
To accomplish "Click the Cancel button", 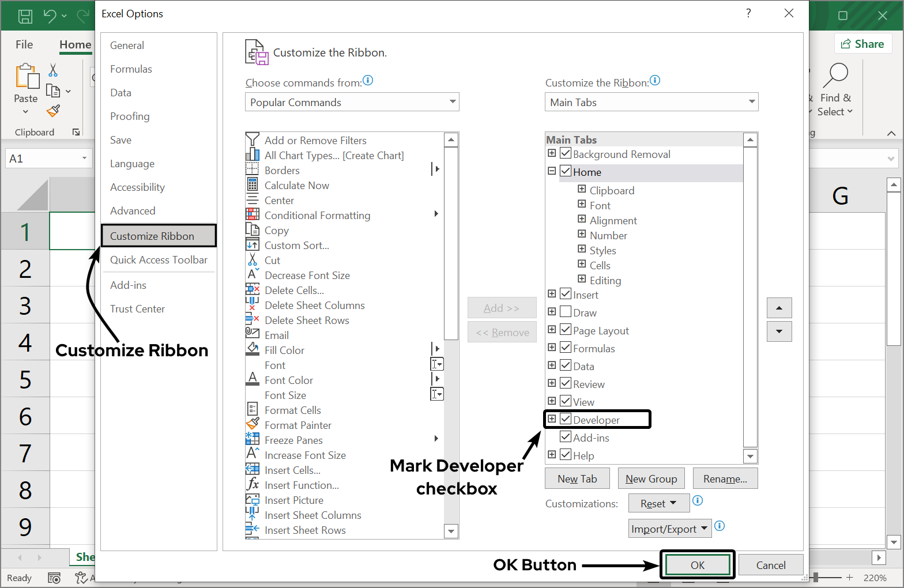I will tap(771, 565).
